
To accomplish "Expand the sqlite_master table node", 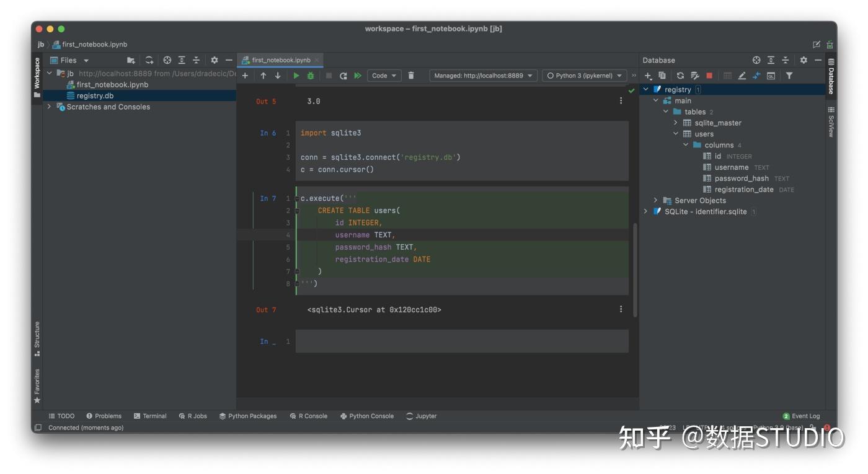I will click(x=675, y=123).
